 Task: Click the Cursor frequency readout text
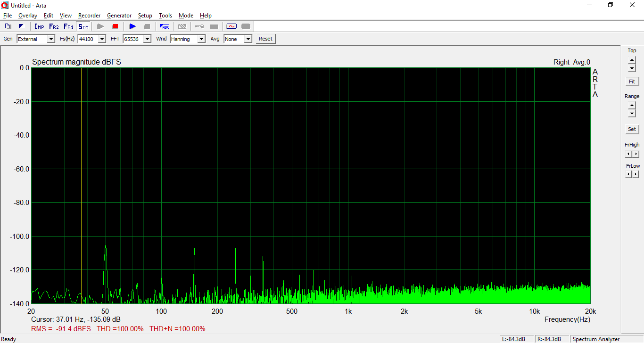(x=76, y=319)
